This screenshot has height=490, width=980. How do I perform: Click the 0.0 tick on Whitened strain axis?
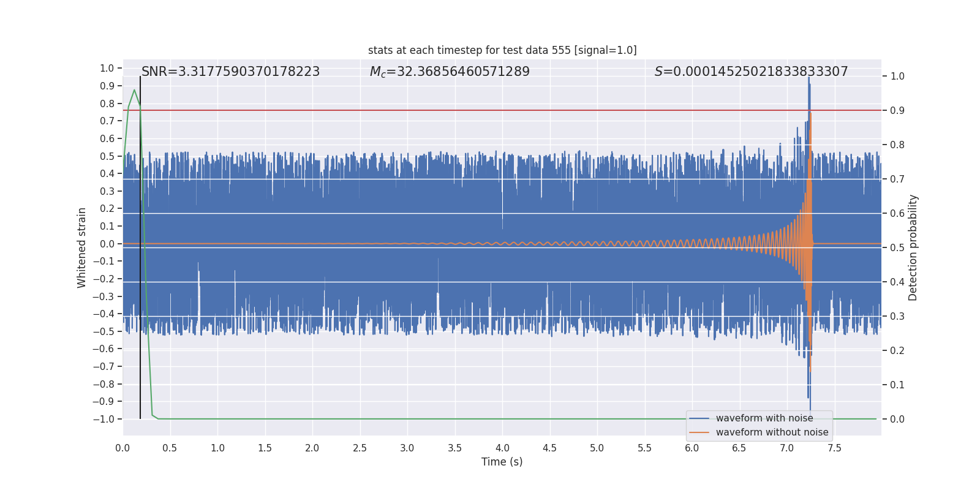click(x=107, y=244)
